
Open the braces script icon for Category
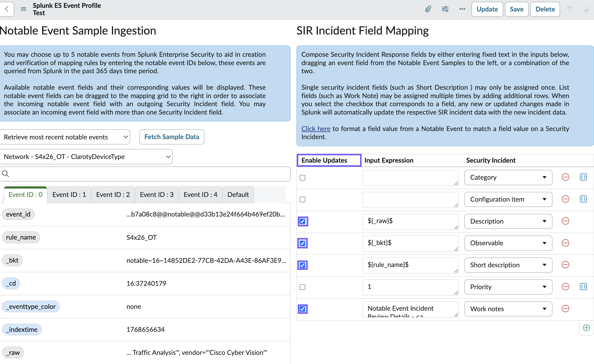coord(583,177)
